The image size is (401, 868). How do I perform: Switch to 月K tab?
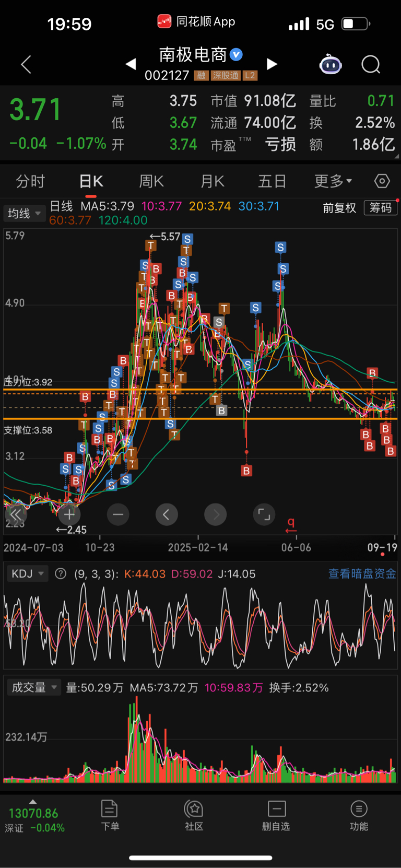[213, 181]
